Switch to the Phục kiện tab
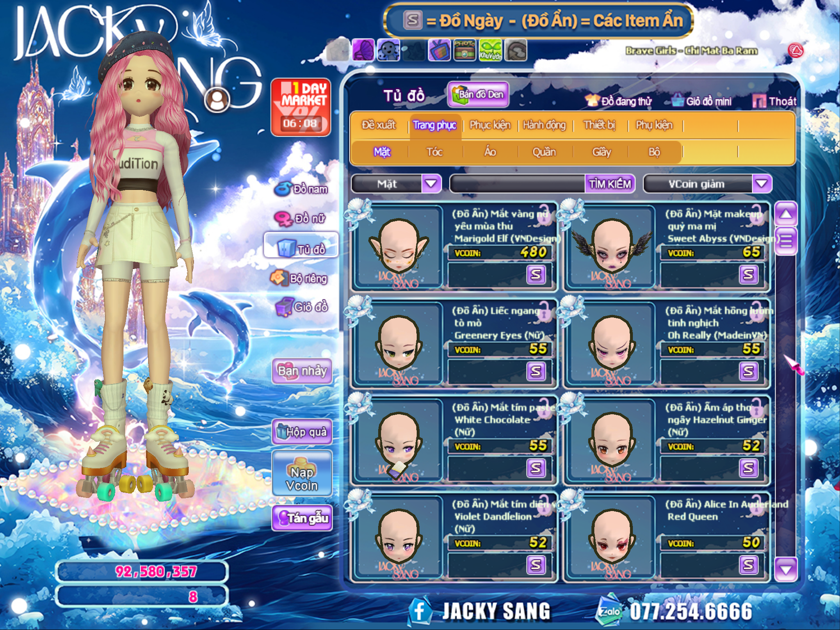Screen dimensions: 840x630 pyautogui.click(x=490, y=125)
